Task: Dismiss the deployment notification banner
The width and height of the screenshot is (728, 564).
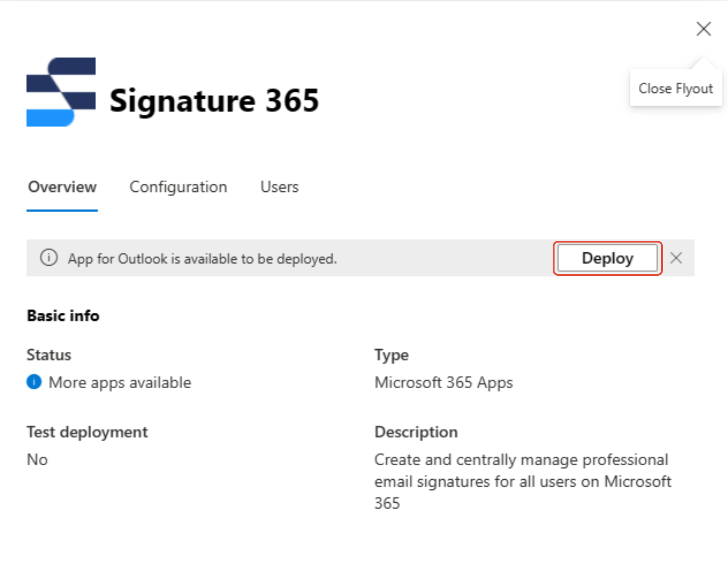Action: coord(676,258)
